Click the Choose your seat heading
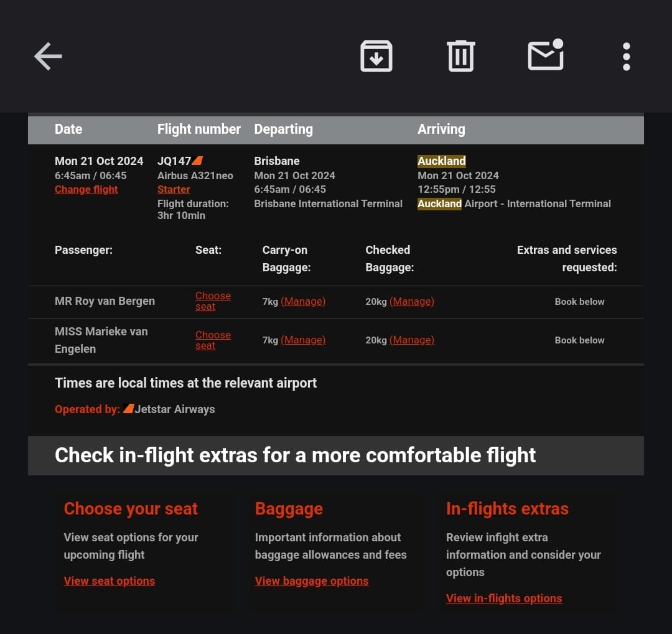Screen dimensions: 672x634 [x=131, y=509]
